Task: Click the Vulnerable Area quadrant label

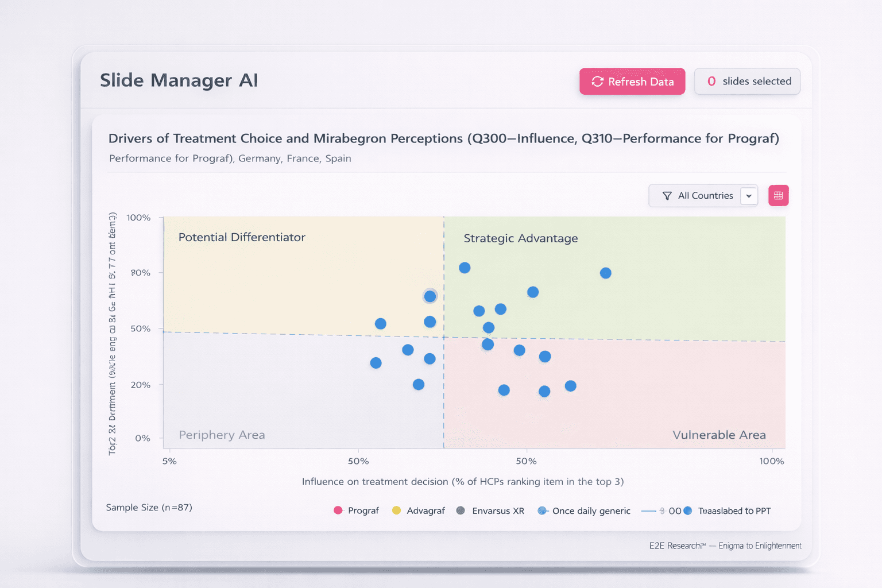Action: (719, 435)
